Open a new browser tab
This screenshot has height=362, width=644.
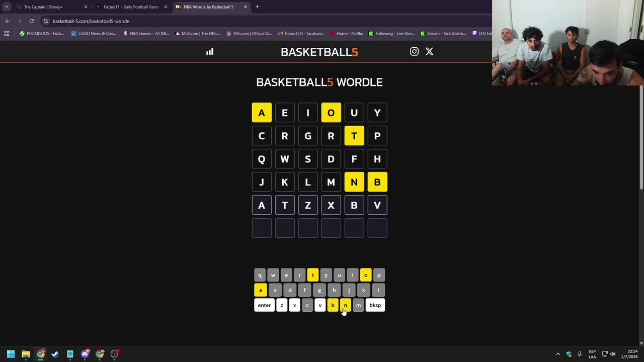(x=258, y=7)
